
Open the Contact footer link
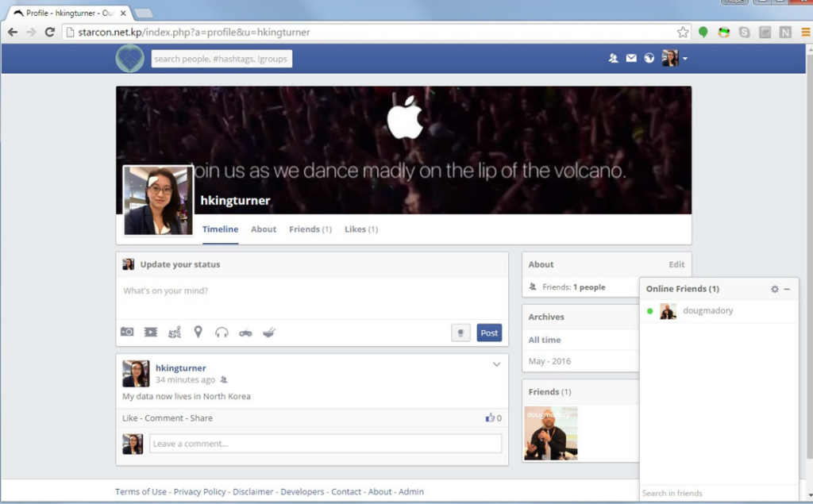346,491
